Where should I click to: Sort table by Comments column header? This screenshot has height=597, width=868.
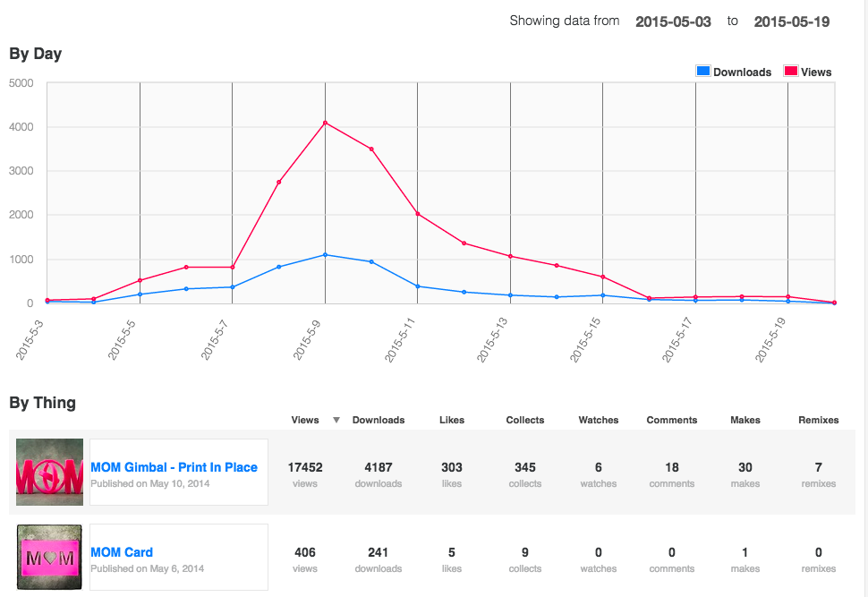tap(672, 420)
